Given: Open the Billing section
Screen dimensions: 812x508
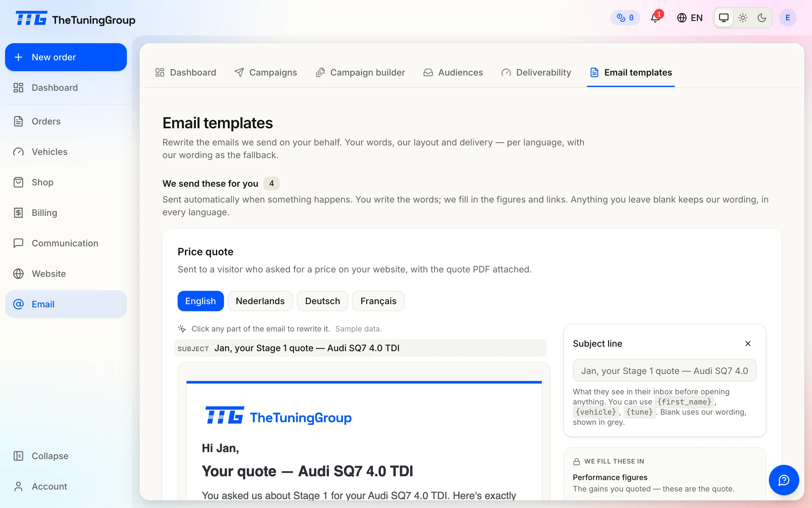Looking at the screenshot, I should 66,213.
